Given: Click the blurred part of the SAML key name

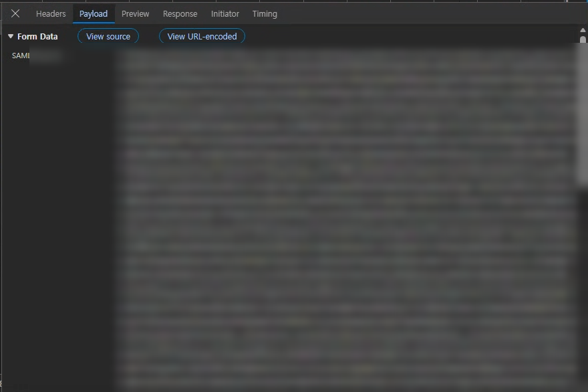Looking at the screenshot, I should [45, 56].
